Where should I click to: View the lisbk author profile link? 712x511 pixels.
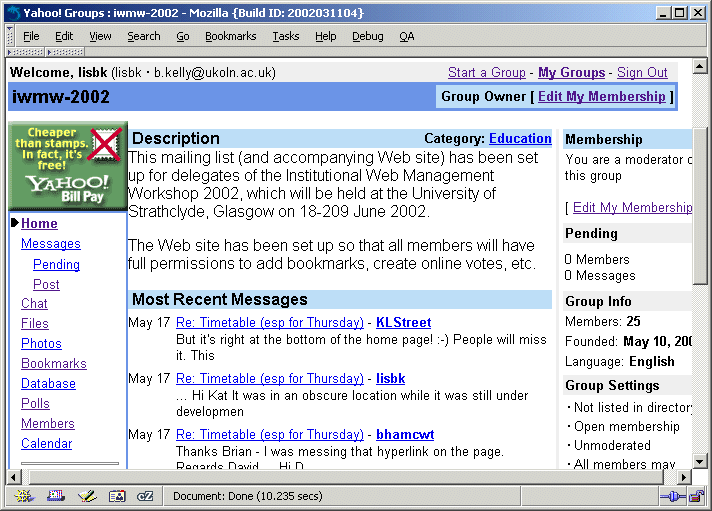point(391,378)
